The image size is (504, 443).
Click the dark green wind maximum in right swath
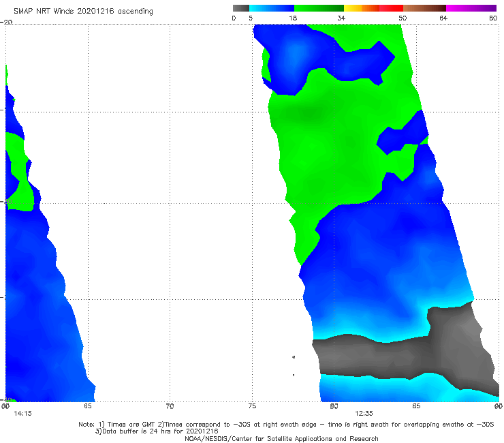coord(309,113)
